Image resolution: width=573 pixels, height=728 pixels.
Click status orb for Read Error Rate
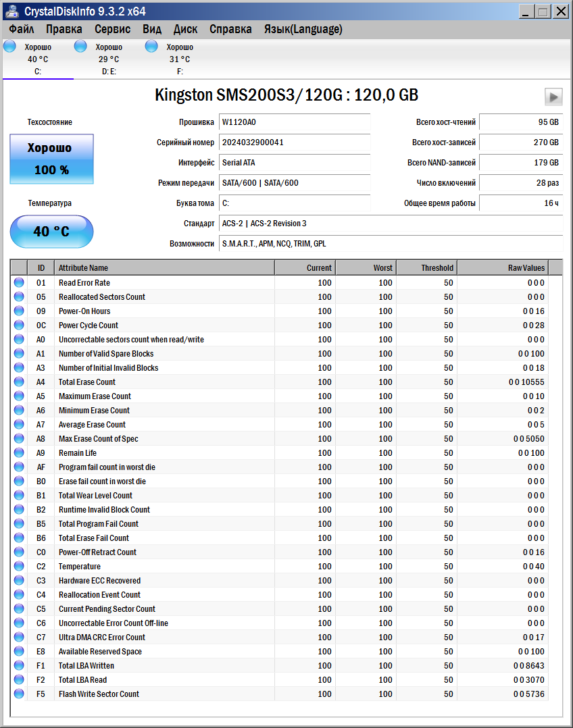pyautogui.click(x=19, y=282)
